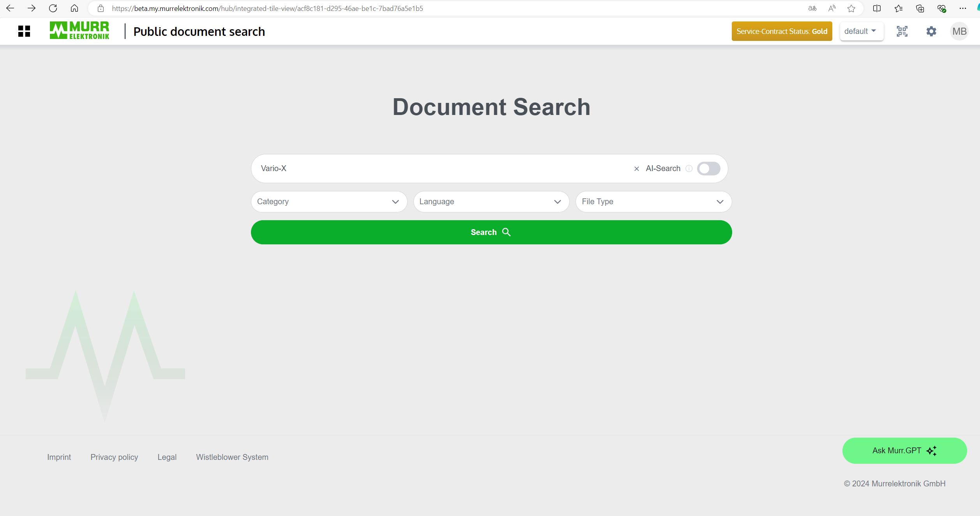The image size is (980, 516).
Task: Clear search text with X icon
Action: [636, 169]
